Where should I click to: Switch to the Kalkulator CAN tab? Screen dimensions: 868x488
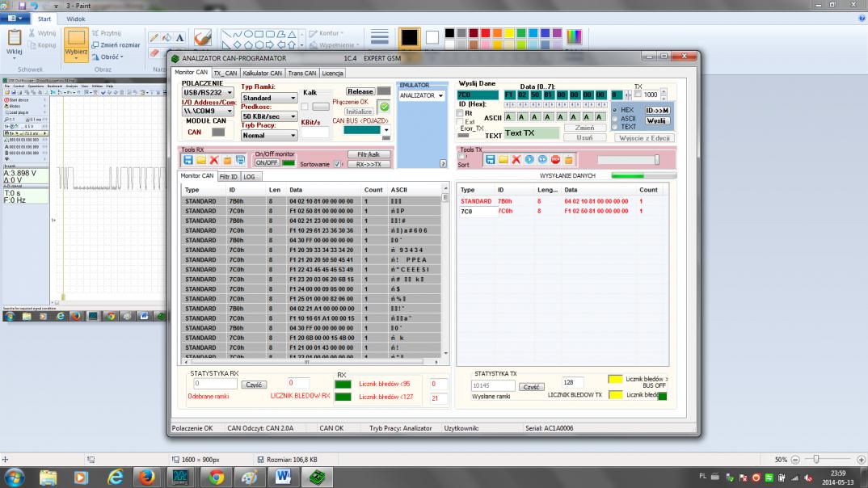263,73
